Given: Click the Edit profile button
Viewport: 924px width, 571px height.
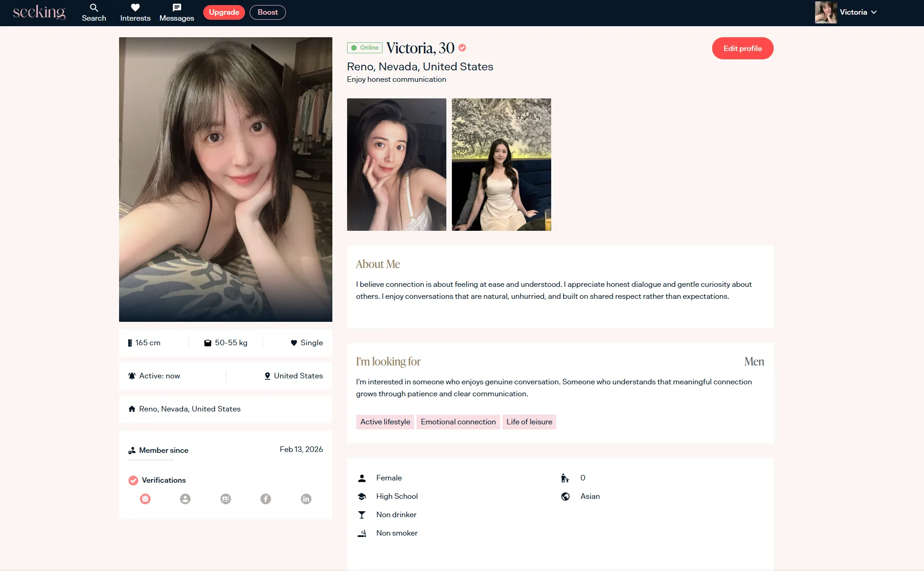Looking at the screenshot, I should pos(742,48).
